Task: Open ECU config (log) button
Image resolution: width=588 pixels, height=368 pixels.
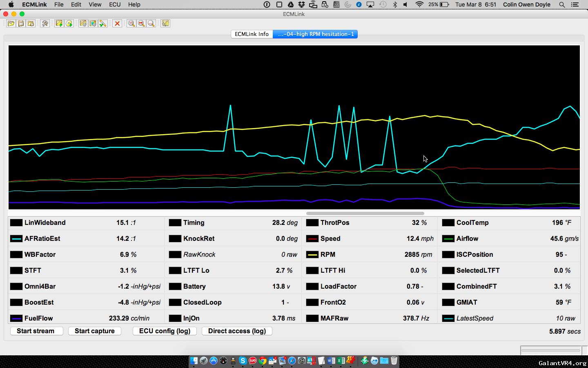Action: (x=165, y=331)
